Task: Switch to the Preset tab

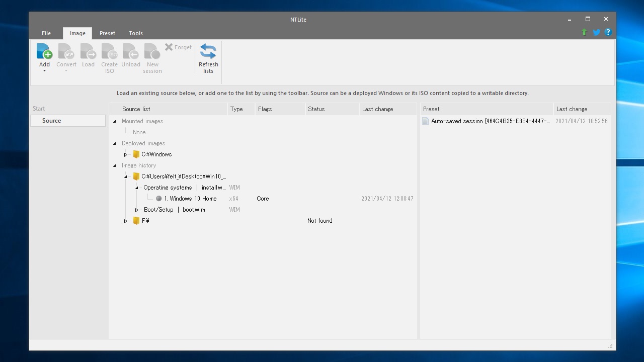Action: (x=107, y=33)
